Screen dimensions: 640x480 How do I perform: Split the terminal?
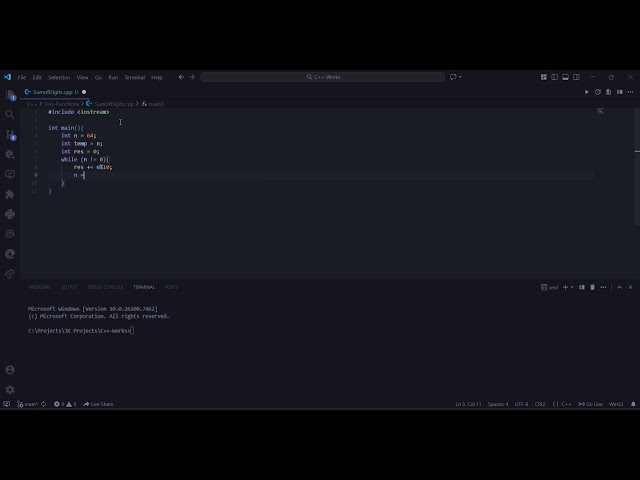tap(582, 287)
